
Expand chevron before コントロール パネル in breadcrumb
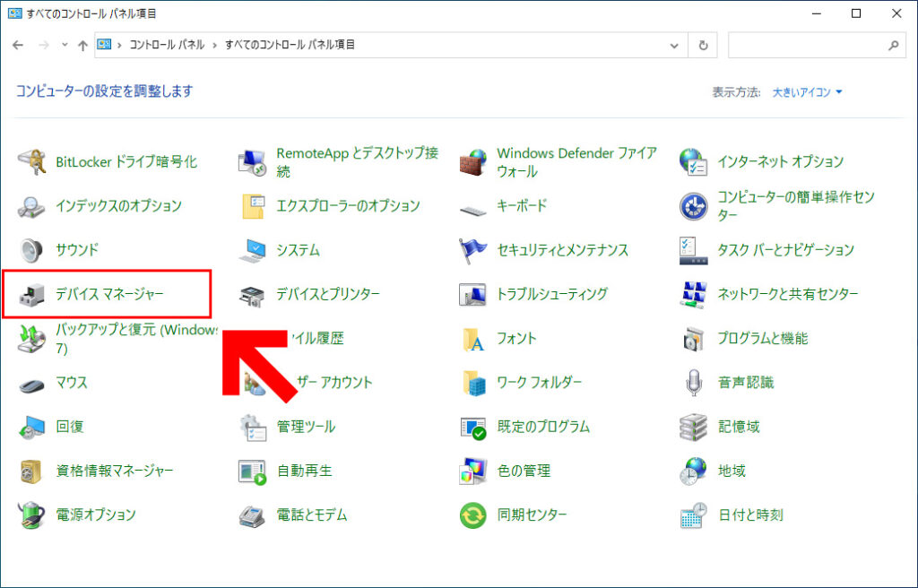tap(119, 45)
